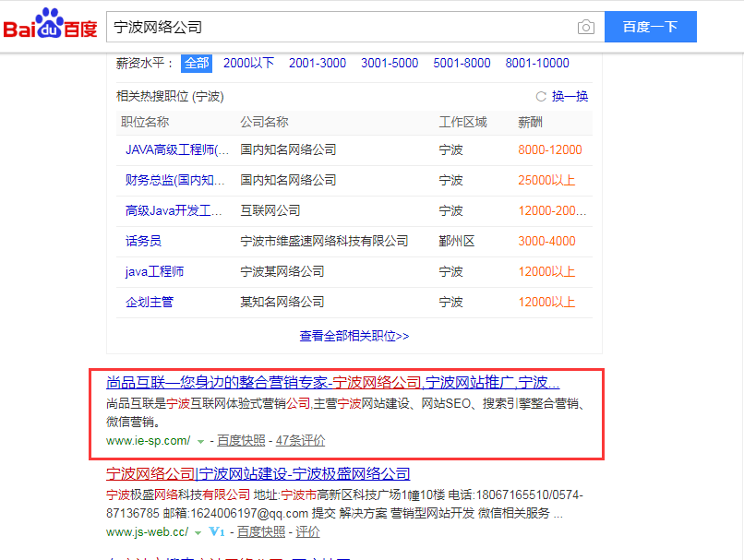Open 百度快照 for www.ie-sp.com result

pos(241,441)
